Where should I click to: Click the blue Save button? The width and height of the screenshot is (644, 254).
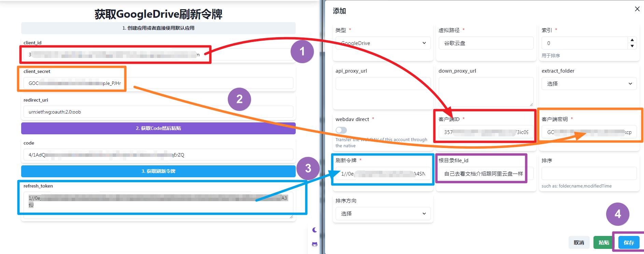628,242
